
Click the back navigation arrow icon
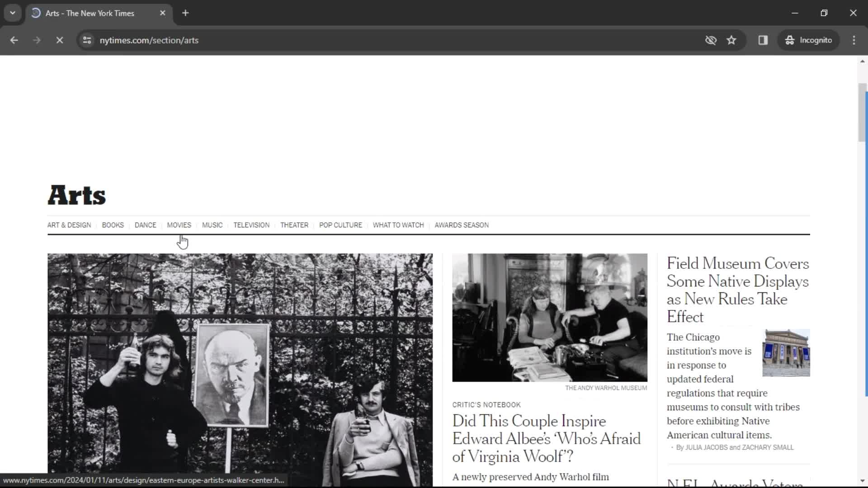tap(14, 40)
